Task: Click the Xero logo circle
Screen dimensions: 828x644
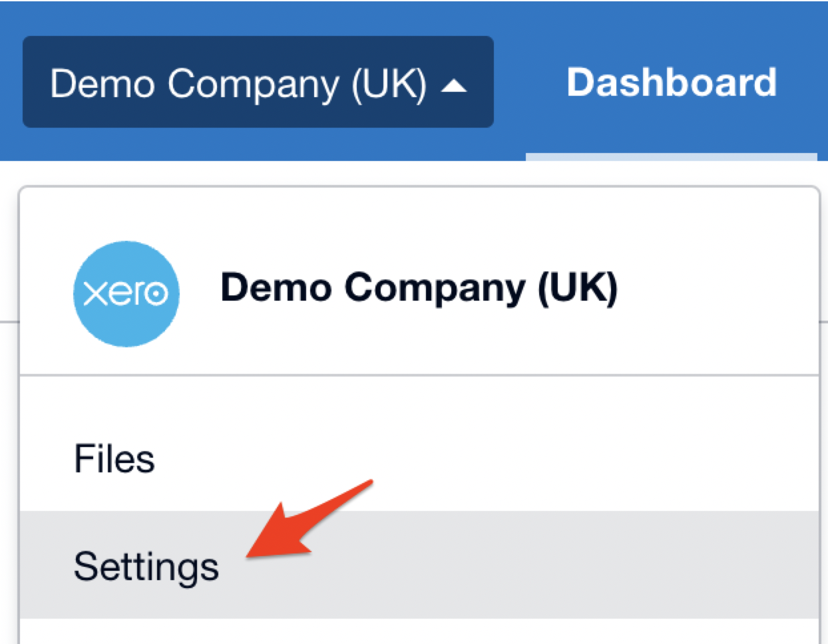Action: click(x=126, y=293)
